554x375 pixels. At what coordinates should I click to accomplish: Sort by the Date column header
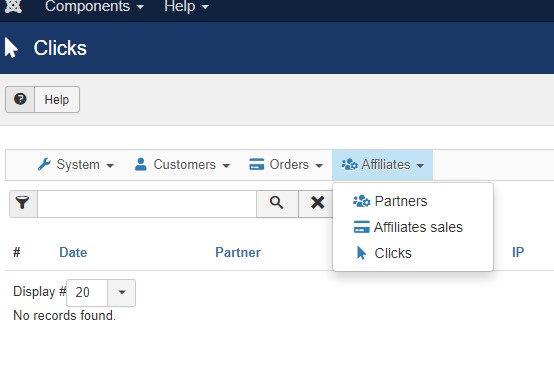click(73, 252)
